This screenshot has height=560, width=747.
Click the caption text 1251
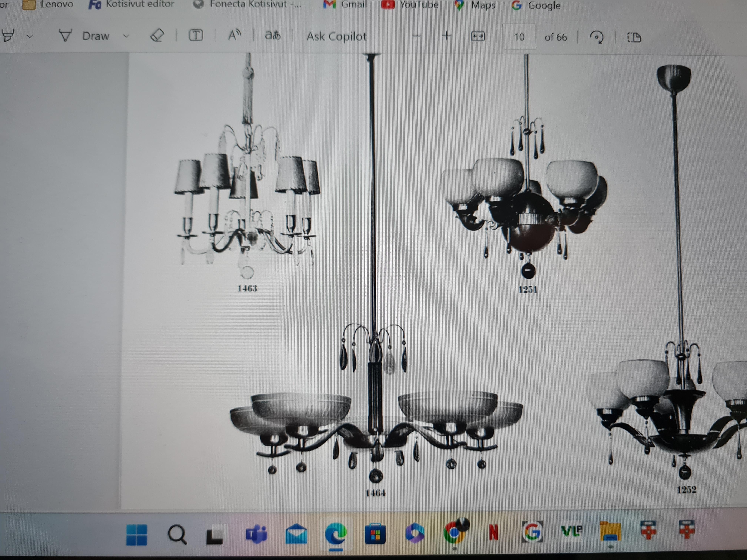click(528, 289)
